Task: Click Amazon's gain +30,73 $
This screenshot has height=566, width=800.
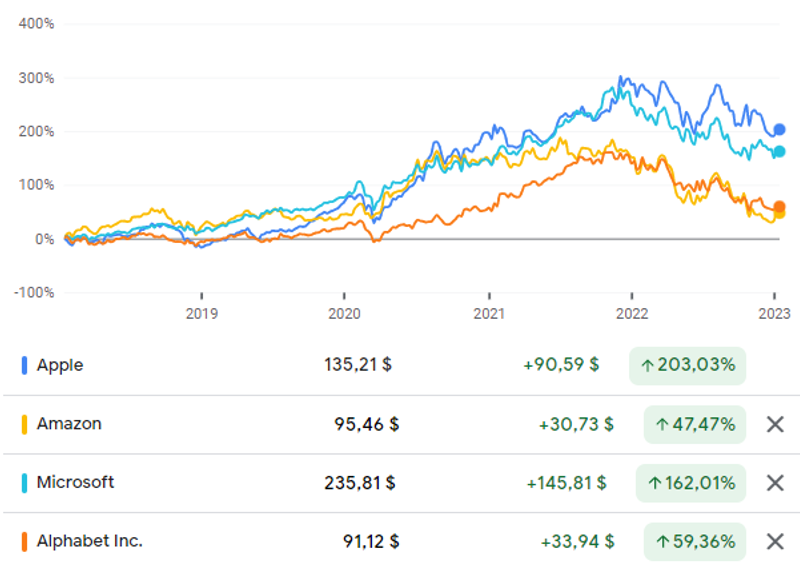Action: pyautogui.click(x=576, y=424)
